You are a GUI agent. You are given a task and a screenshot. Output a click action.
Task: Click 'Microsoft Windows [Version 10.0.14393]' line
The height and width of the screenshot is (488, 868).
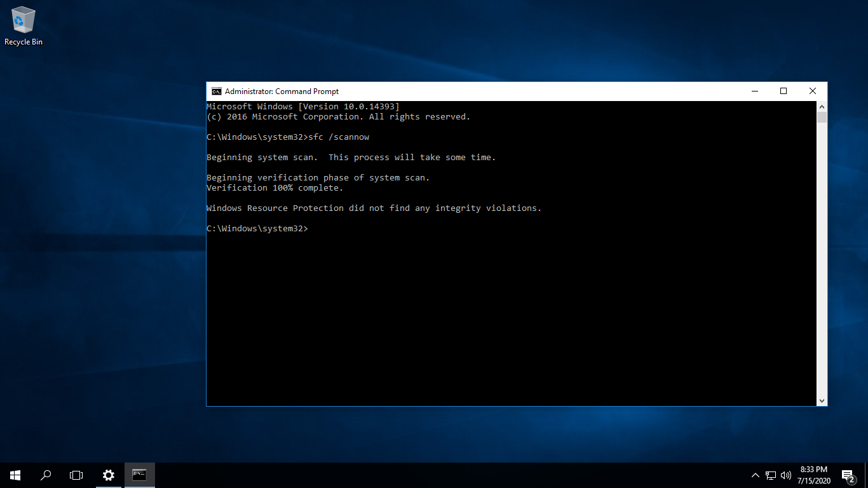pos(303,107)
